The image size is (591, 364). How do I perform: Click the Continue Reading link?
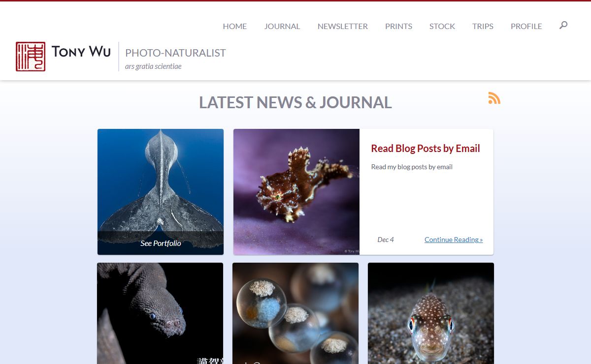454,240
